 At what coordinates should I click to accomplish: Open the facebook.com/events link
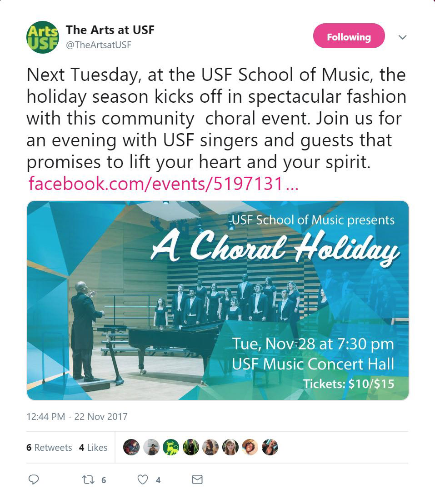click(x=163, y=184)
